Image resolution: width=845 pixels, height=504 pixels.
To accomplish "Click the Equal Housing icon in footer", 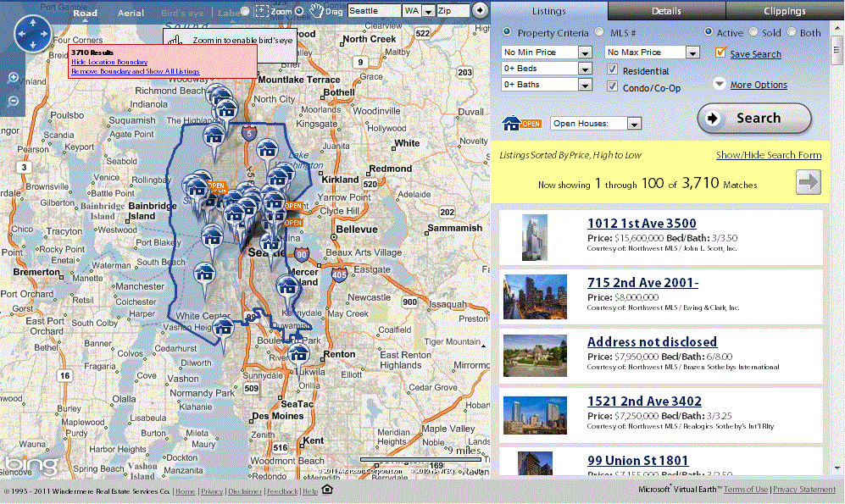I will tap(327, 490).
